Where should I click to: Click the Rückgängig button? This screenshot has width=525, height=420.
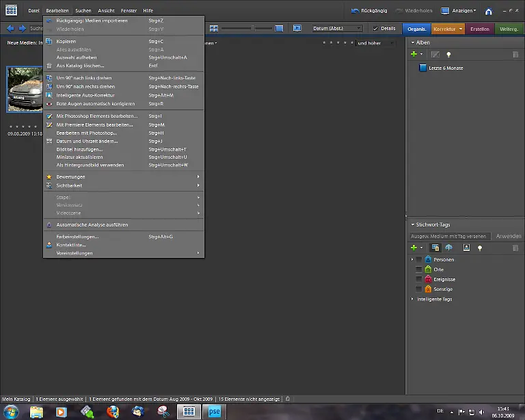click(x=368, y=11)
